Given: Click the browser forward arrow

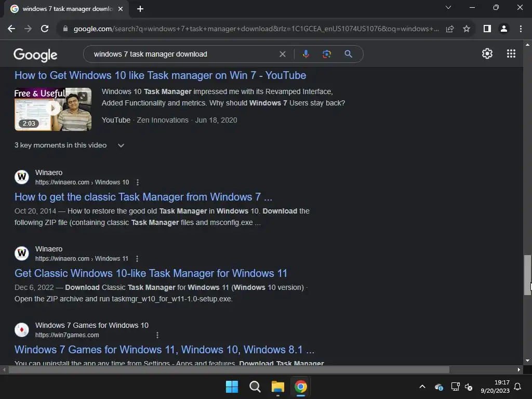Looking at the screenshot, I should tap(28, 29).
